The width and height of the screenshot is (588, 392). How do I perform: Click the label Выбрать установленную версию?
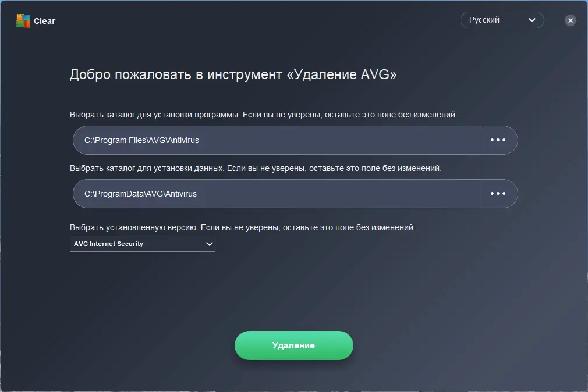pyautogui.click(x=243, y=227)
